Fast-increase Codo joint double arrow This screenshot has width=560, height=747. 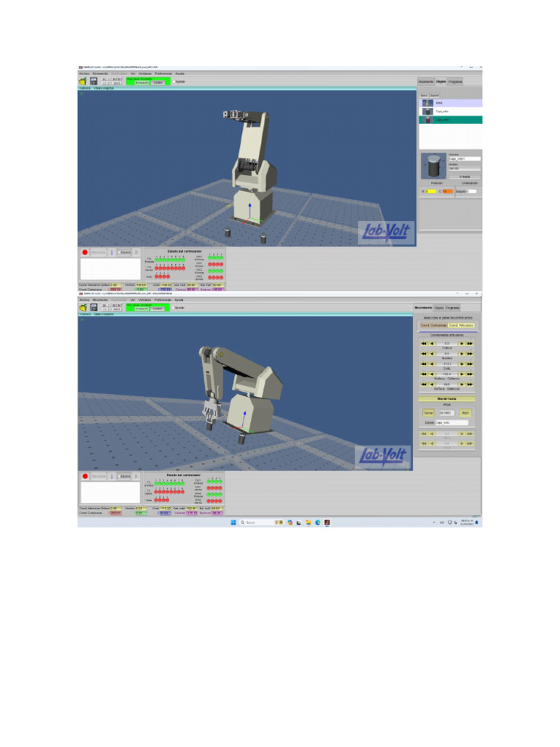click(x=470, y=365)
